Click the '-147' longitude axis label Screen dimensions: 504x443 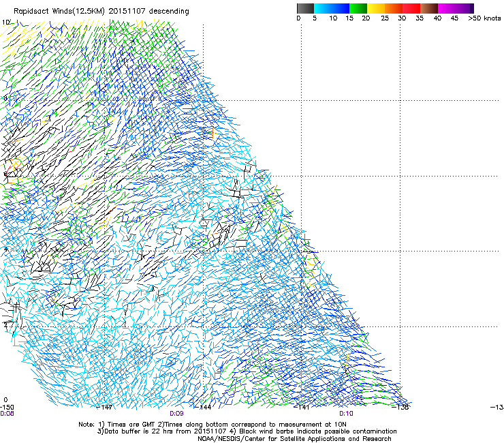pyautogui.click(x=104, y=408)
